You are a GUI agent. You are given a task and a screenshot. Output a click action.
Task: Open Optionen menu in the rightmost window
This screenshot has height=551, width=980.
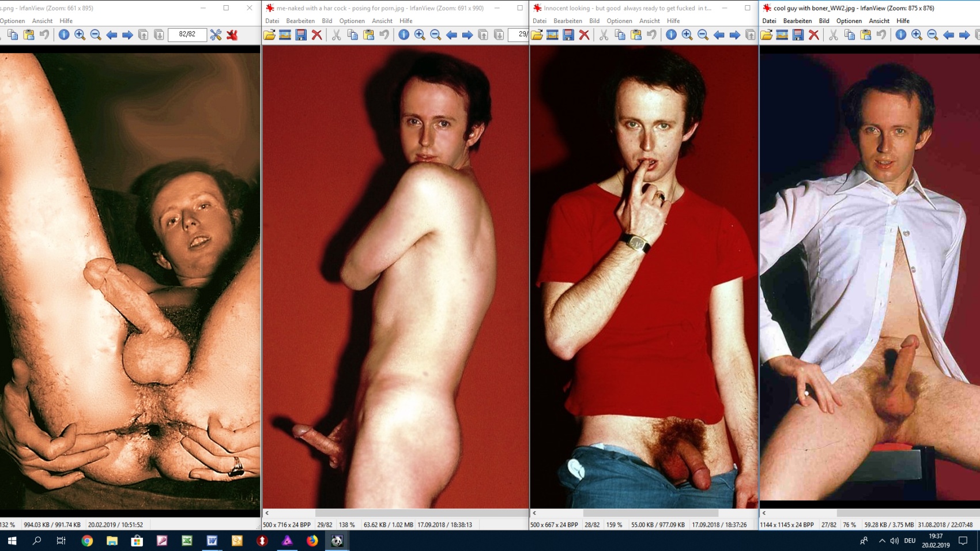point(849,21)
